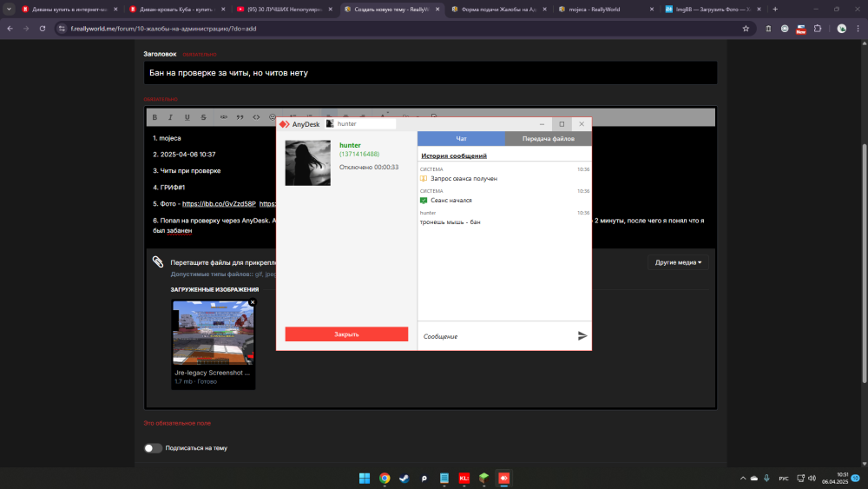Click the 'Сообщение' chat input field
The width and height of the screenshot is (868, 489).
[496, 336]
